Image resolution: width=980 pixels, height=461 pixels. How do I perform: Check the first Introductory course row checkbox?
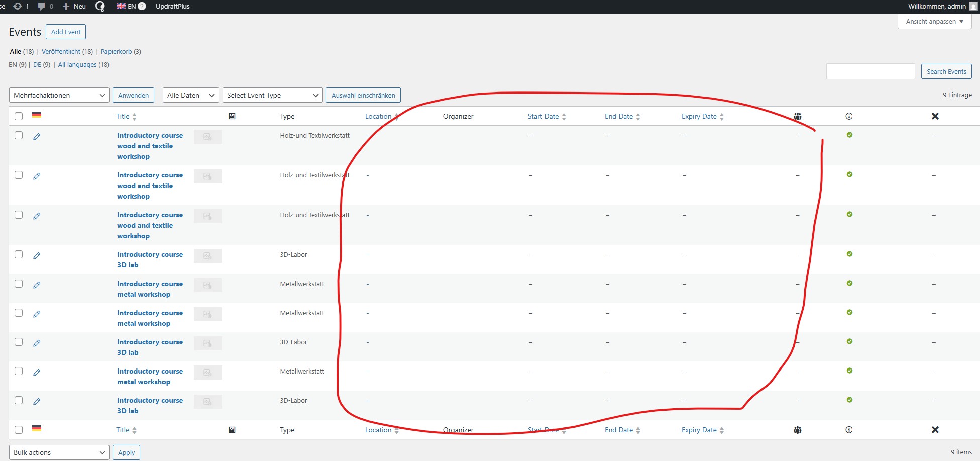click(x=19, y=135)
